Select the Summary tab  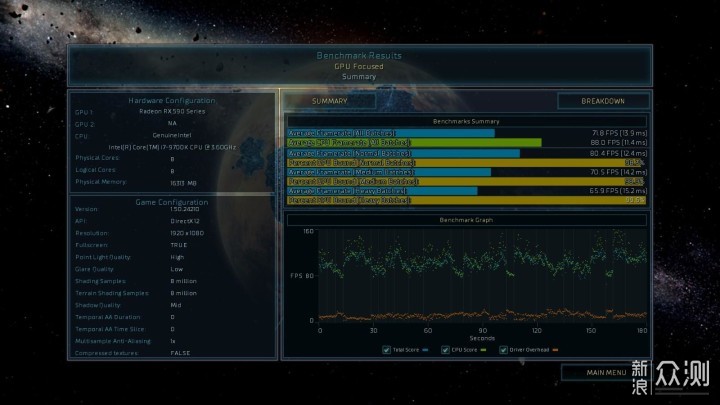(330, 101)
